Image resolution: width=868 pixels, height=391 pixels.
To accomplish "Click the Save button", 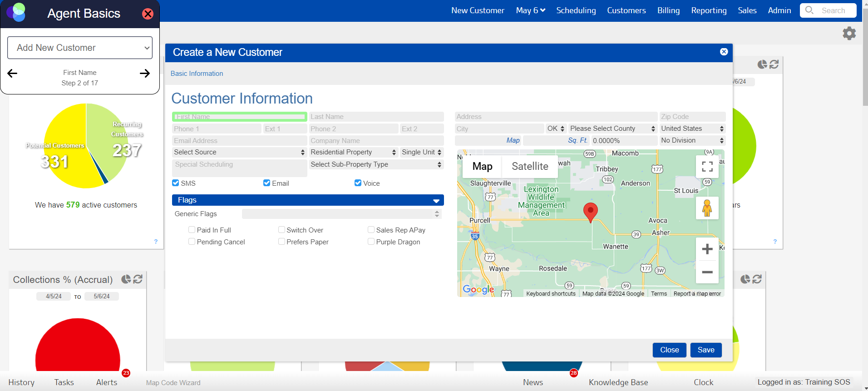I will pyautogui.click(x=705, y=350).
